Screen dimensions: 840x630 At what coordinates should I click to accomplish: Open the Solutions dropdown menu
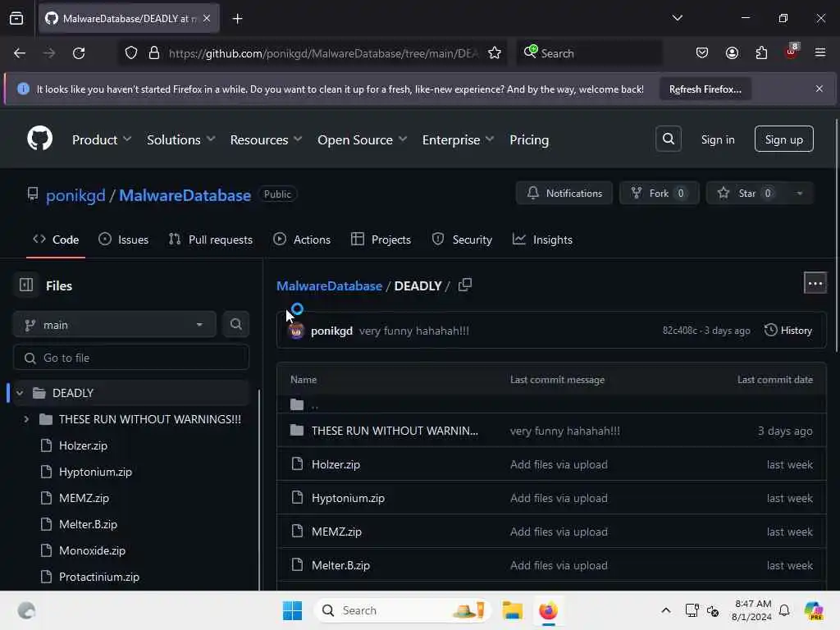[x=181, y=139]
